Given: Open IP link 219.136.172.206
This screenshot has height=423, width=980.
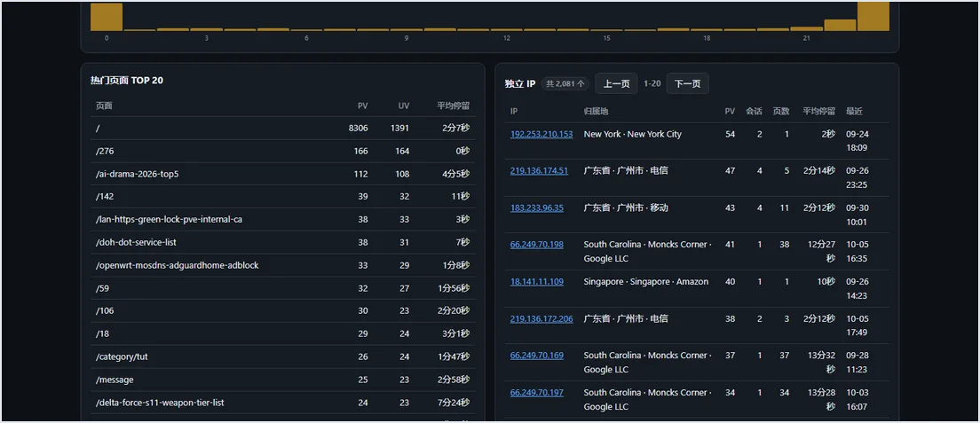Looking at the screenshot, I should [541, 318].
